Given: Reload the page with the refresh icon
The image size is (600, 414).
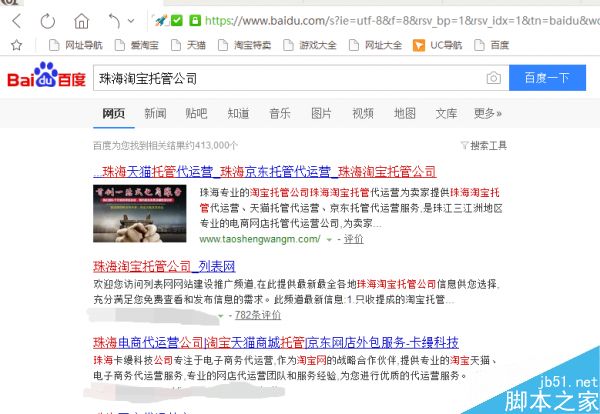Looking at the screenshot, I should 48,20.
